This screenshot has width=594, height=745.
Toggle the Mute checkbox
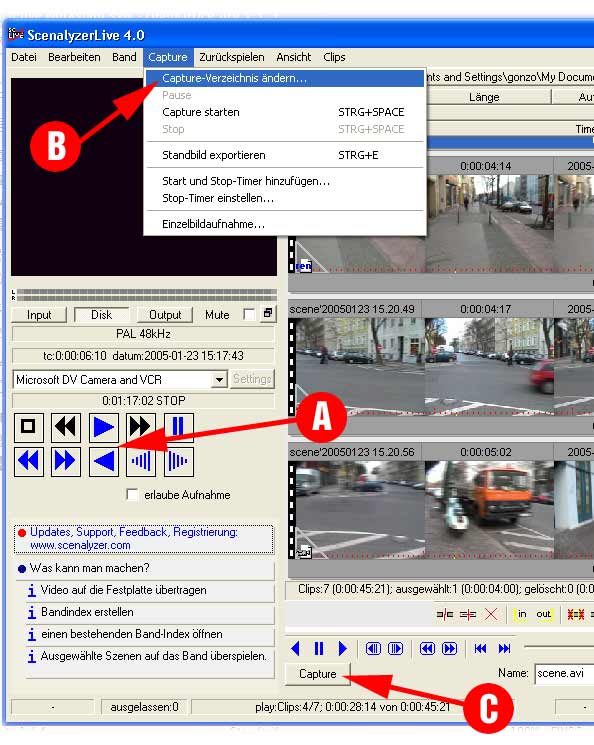(248, 315)
